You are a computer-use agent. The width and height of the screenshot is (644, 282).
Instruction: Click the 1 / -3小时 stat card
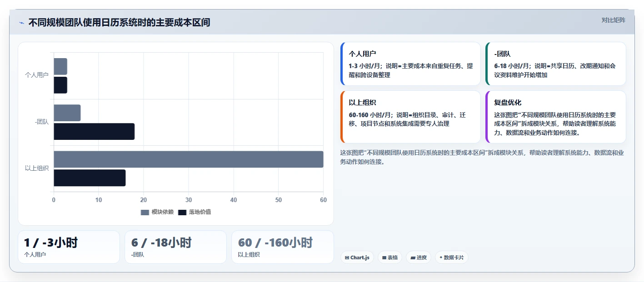click(69, 247)
